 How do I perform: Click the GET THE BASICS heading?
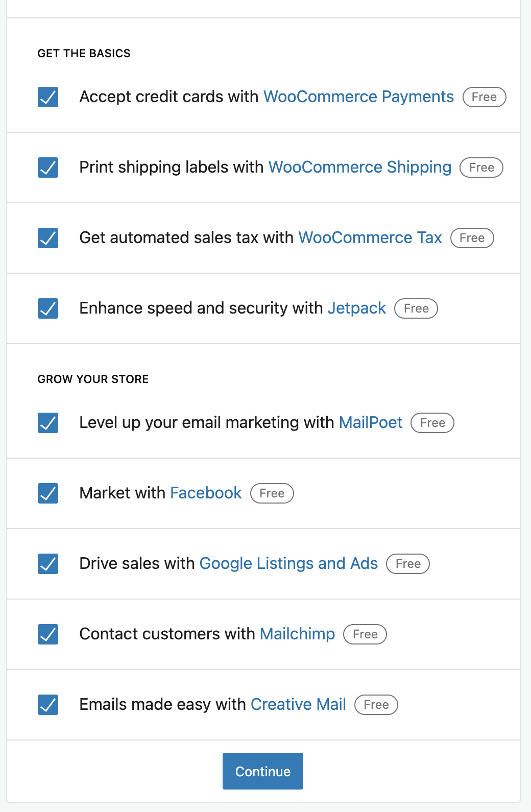tap(84, 53)
